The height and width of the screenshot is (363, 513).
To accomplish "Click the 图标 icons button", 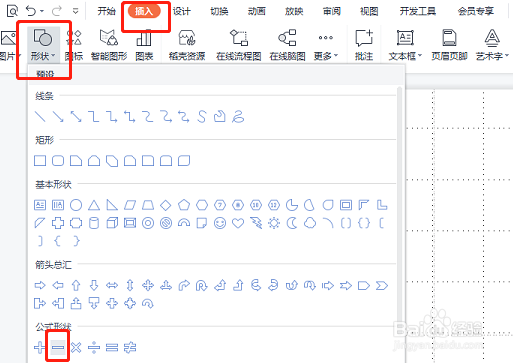I will pos(74,45).
